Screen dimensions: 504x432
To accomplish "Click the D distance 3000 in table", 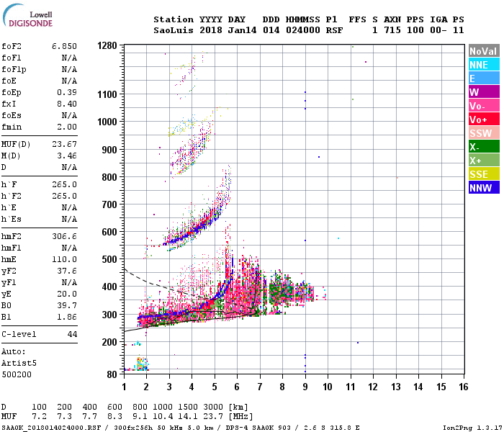I will point(213,407).
